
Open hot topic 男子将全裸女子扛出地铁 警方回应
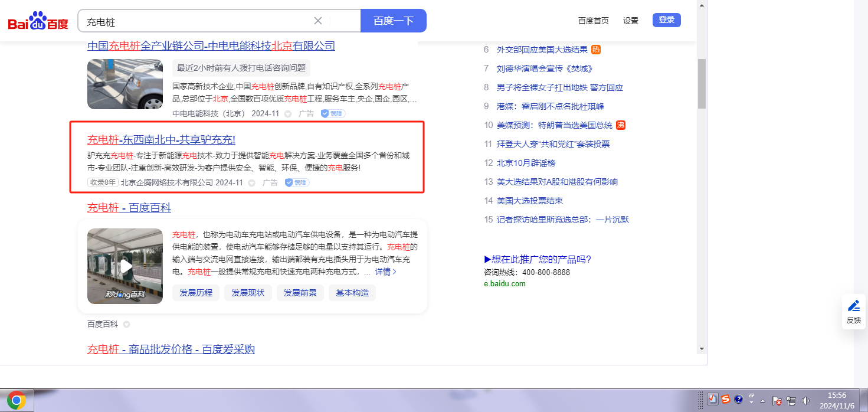(560, 87)
